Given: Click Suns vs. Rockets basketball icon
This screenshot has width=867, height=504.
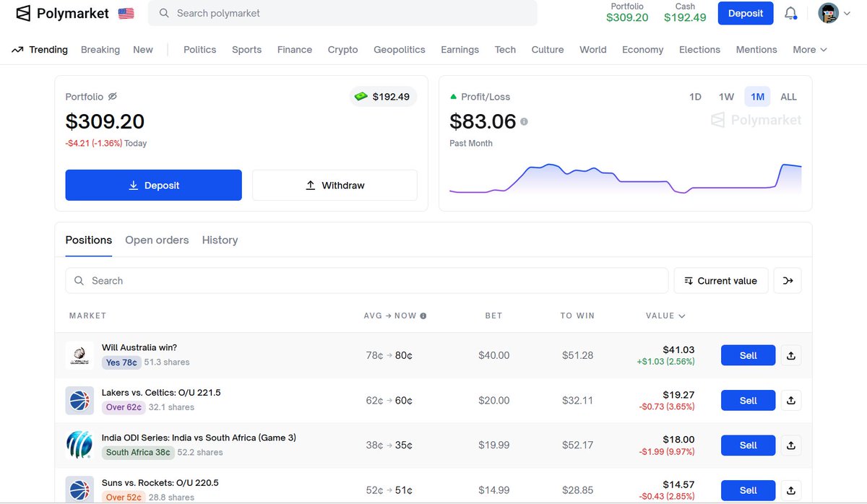Looking at the screenshot, I should [x=79, y=489].
